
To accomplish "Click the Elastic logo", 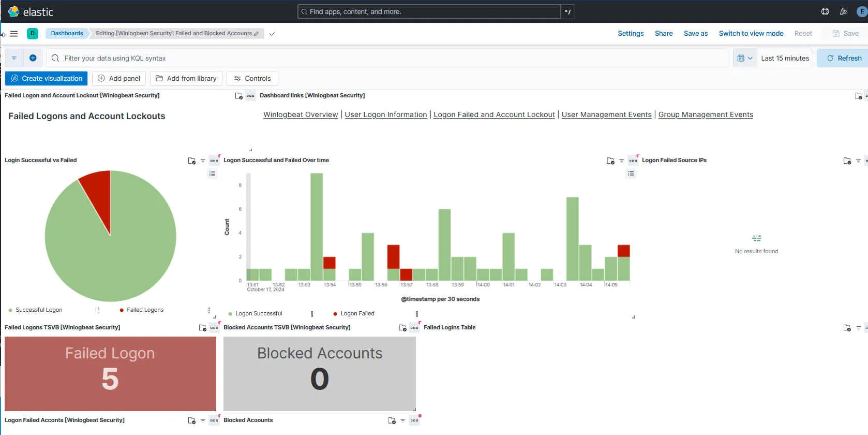I will pos(31,11).
